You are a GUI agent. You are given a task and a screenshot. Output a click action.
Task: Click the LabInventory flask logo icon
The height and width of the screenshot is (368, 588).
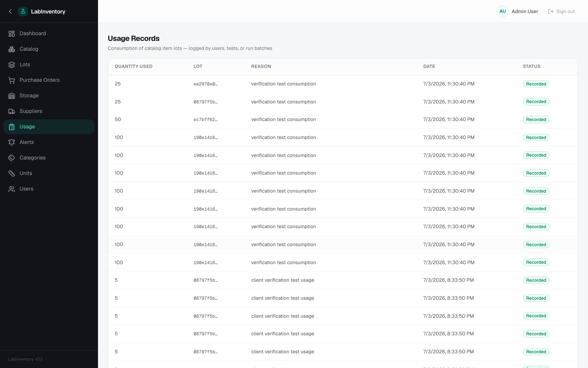click(23, 11)
